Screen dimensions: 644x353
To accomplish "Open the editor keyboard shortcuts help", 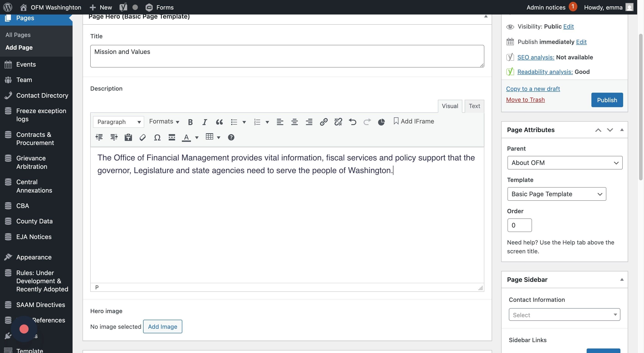I will click(x=231, y=137).
